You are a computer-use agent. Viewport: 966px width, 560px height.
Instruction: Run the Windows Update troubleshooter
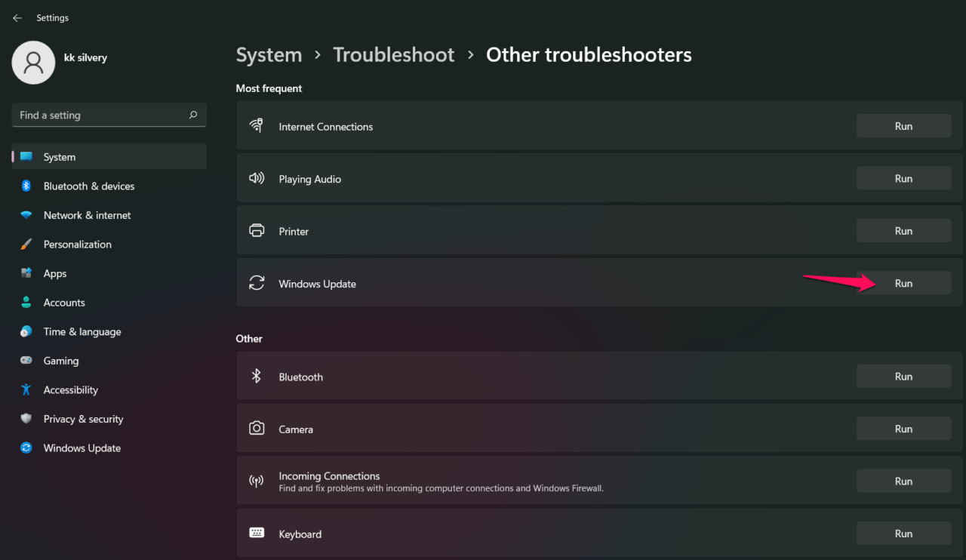903,284
